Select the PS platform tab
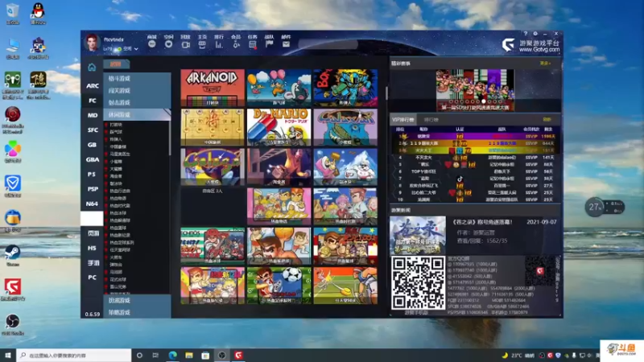The height and width of the screenshot is (362, 644). (92, 175)
